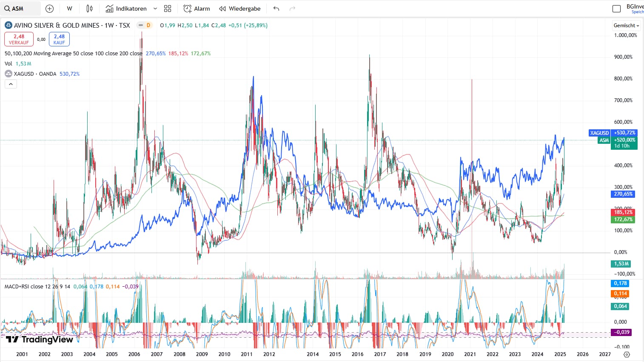Click the redo arrow icon
The image size is (644, 362).
point(292,9)
